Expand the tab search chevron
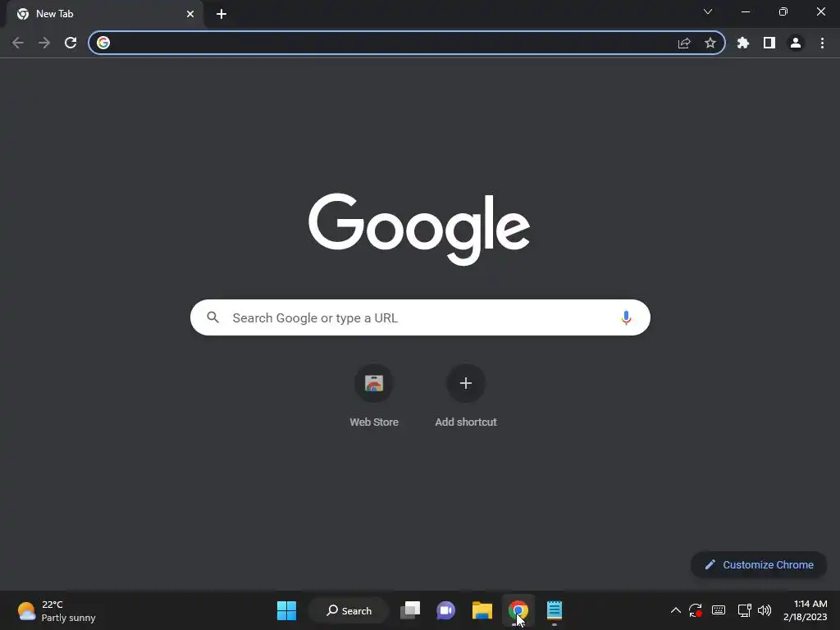The image size is (840, 630). [x=708, y=11]
